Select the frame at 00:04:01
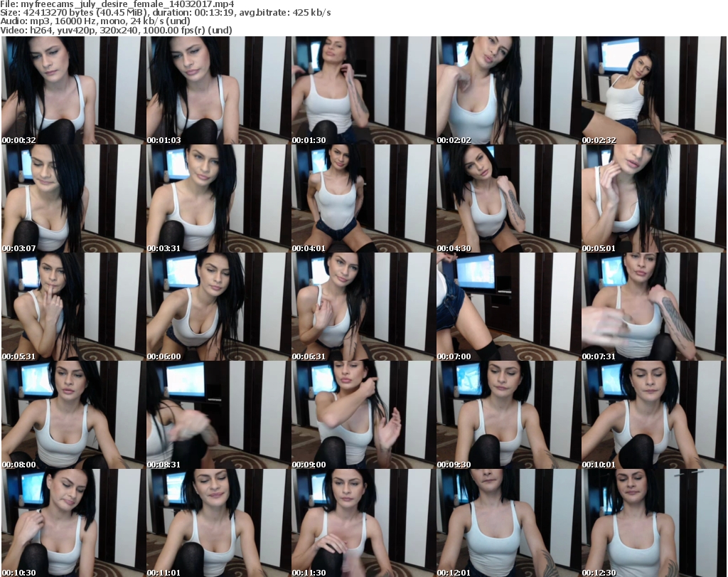Image resolution: width=728 pixels, height=577 pixels. point(363,198)
